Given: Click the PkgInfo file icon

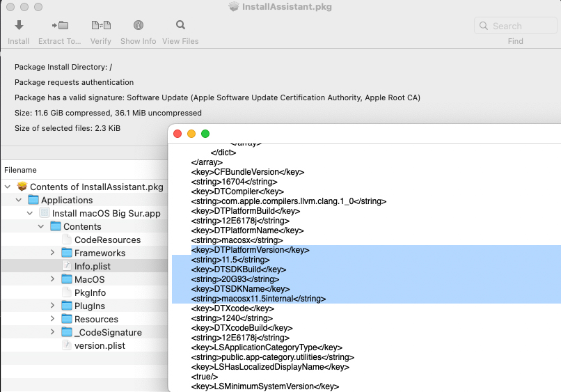Looking at the screenshot, I should (x=67, y=292).
